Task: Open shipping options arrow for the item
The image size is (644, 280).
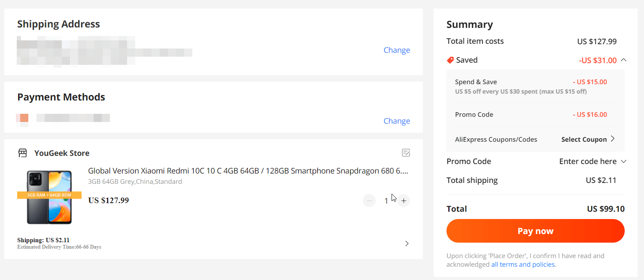Action: coord(407,243)
